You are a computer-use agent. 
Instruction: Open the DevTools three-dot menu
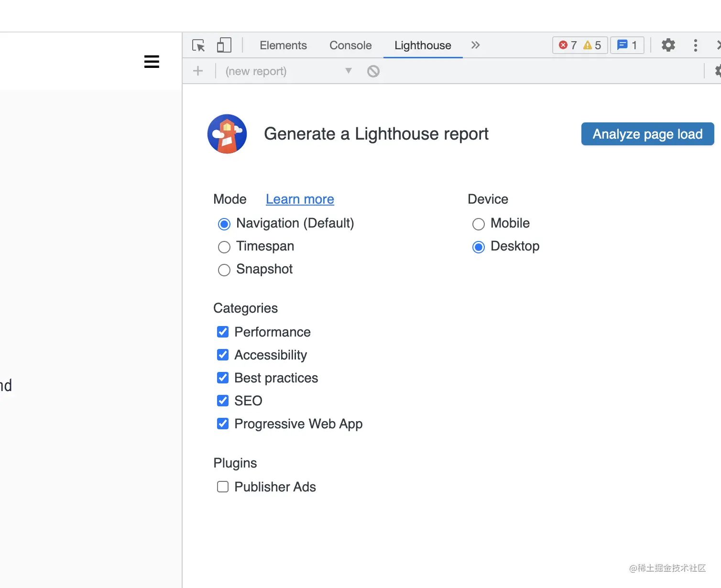tap(696, 45)
